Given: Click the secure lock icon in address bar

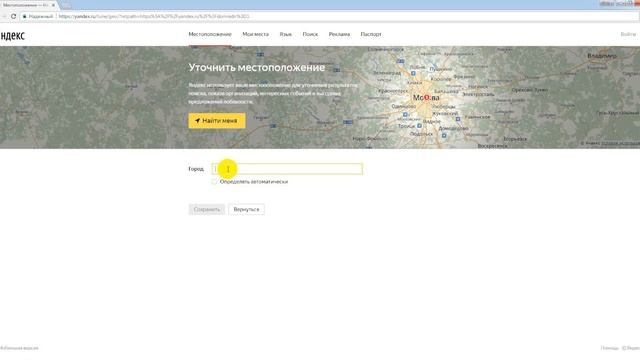Looking at the screenshot, I should (x=24, y=16).
